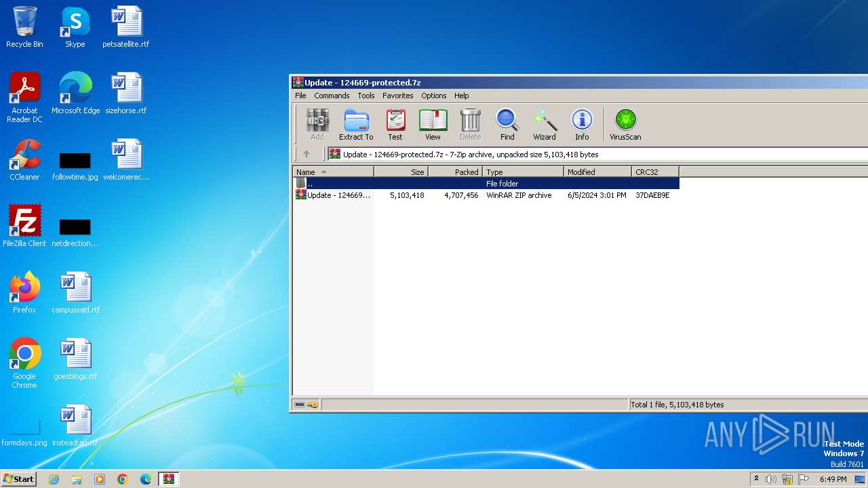The width and height of the screenshot is (868, 488).
Task: Go up one folder level arrow
Action: tap(307, 155)
